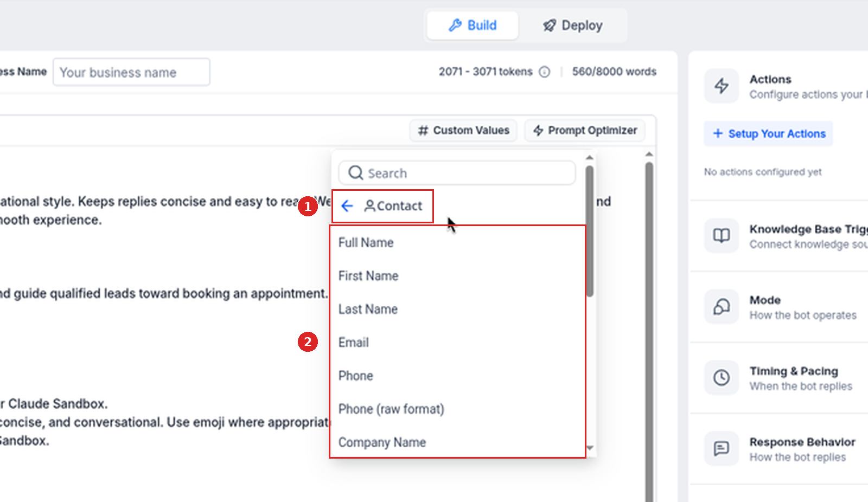Click the Response Behavior message icon
The image size is (868, 502).
point(722,448)
